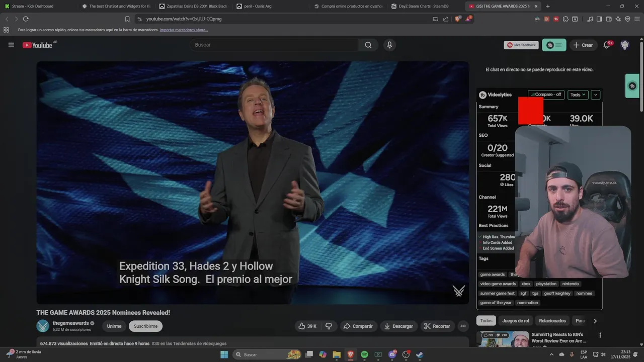Open Spotify from the taskbar
The width and height of the screenshot is (644, 362).
click(x=364, y=354)
